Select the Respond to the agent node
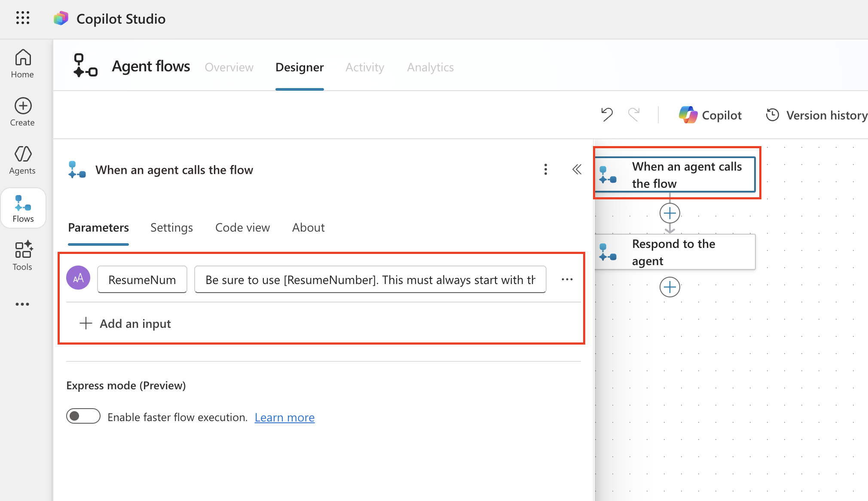 (675, 252)
